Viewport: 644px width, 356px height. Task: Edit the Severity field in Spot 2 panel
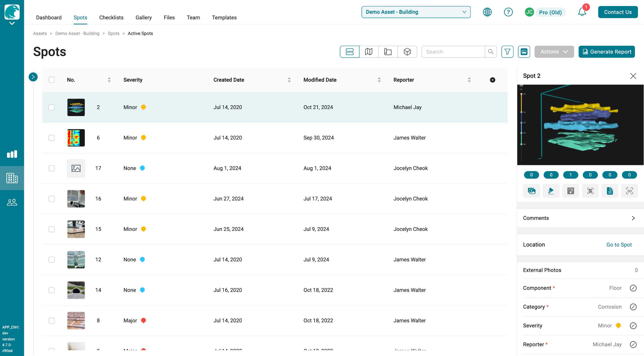(633, 326)
